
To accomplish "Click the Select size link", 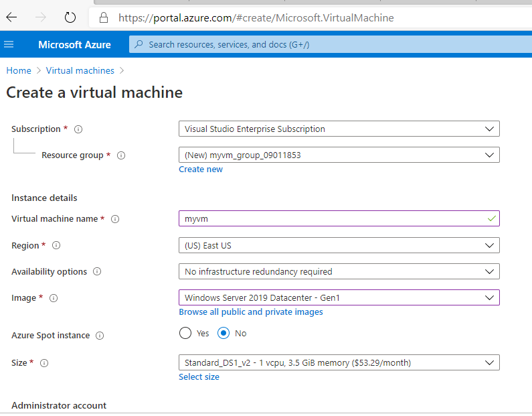I will click(x=199, y=376).
